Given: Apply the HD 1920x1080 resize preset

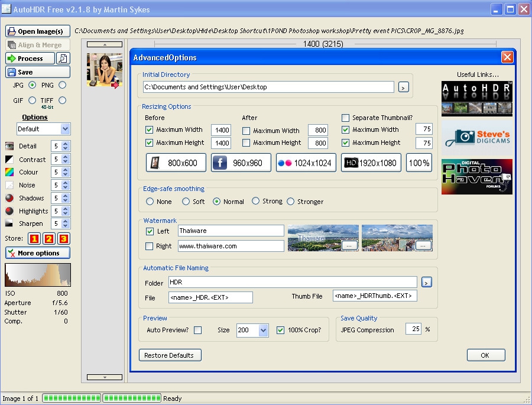Looking at the screenshot, I should point(371,163).
